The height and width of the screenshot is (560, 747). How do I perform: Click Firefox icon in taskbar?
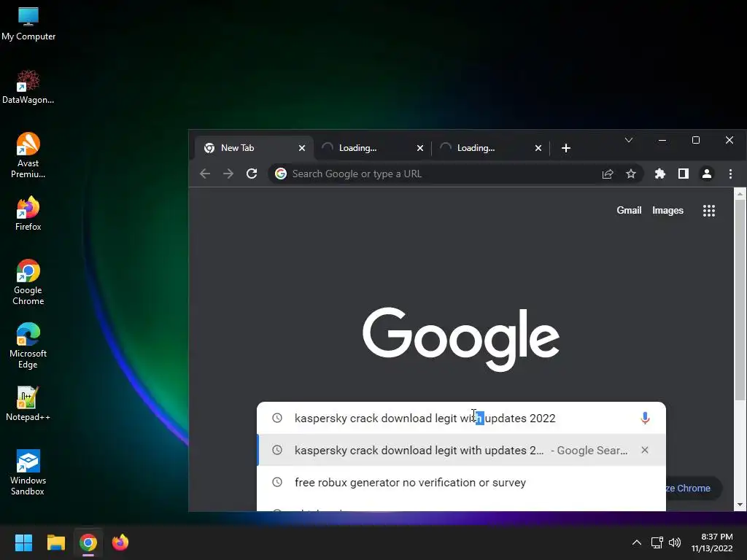pyautogui.click(x=120, y=542)
